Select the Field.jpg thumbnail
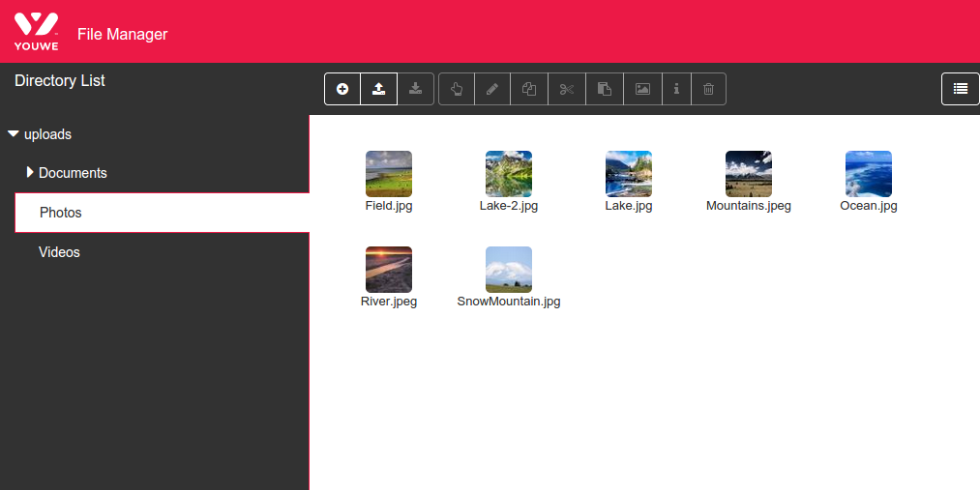Screen dimensions: 980x490 click(389, 174)
